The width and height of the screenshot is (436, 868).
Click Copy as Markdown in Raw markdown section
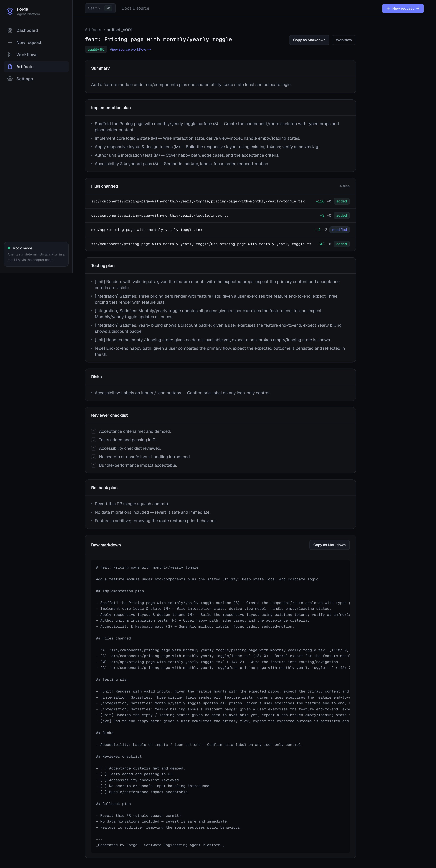pyautogui.click(x=329, y=545)
